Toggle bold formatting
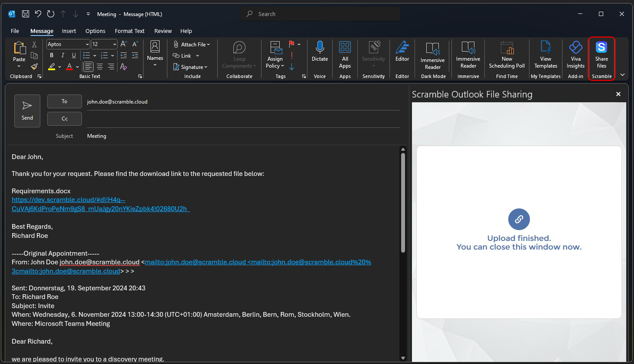 (52, 55)
